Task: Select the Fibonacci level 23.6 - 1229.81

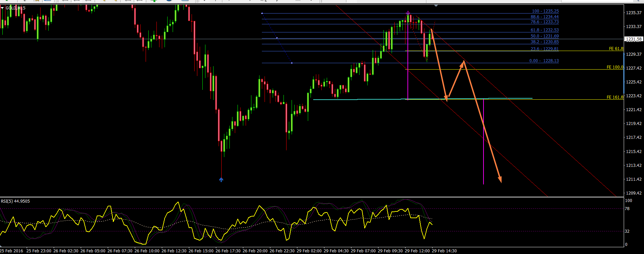Action: click(545, 49)
